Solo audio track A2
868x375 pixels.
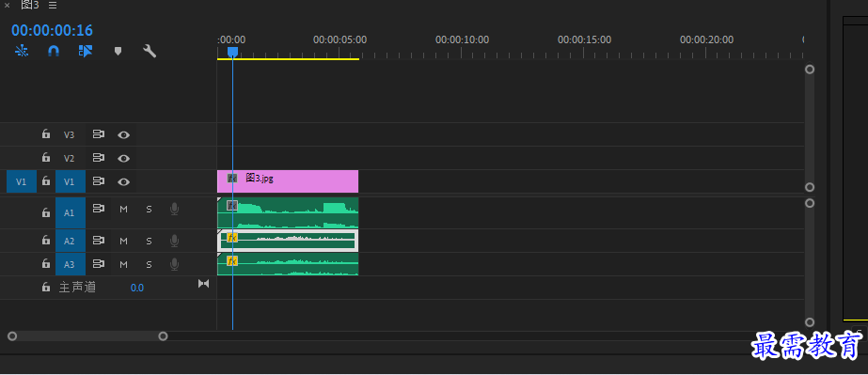click(149, 242)
